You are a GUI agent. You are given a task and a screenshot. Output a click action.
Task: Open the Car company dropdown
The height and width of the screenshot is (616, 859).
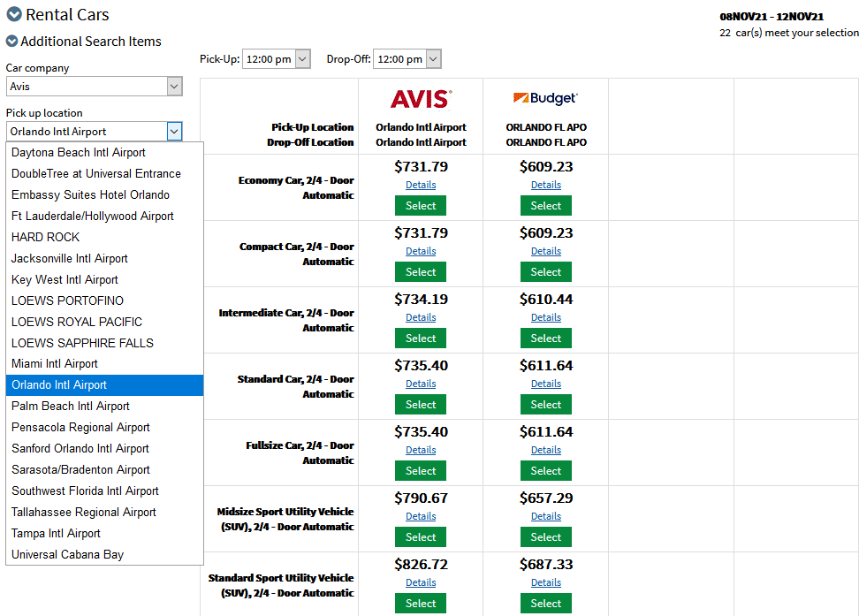coord(95,87)
